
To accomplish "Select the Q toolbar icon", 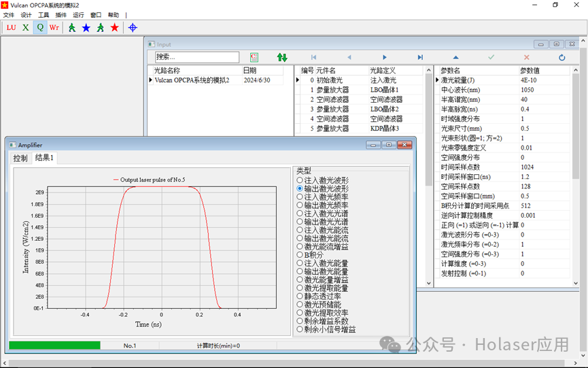I will pyautogui.click(x=40, y=27).
